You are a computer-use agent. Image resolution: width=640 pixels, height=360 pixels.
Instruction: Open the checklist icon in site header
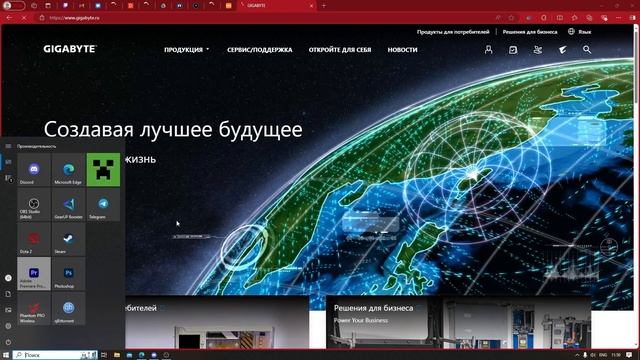513,50
